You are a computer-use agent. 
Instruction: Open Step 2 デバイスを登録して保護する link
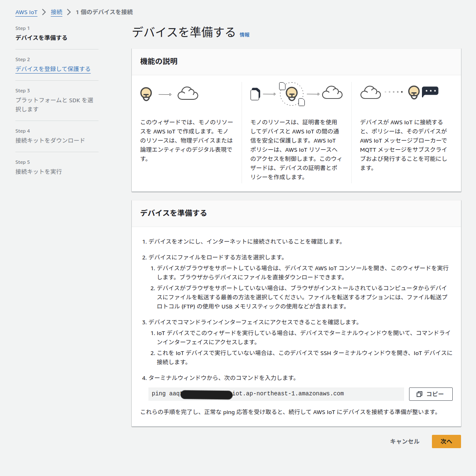tap(53, 69)
